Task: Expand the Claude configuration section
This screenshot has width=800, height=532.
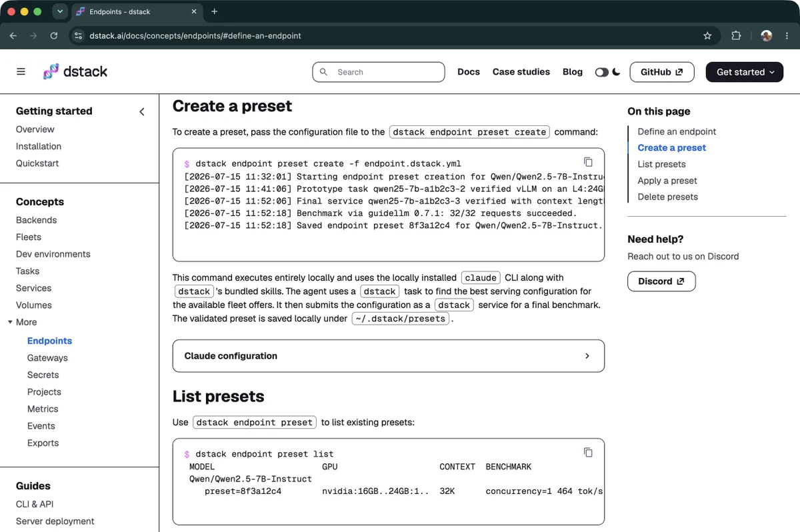Action: (x=389, y=356)
